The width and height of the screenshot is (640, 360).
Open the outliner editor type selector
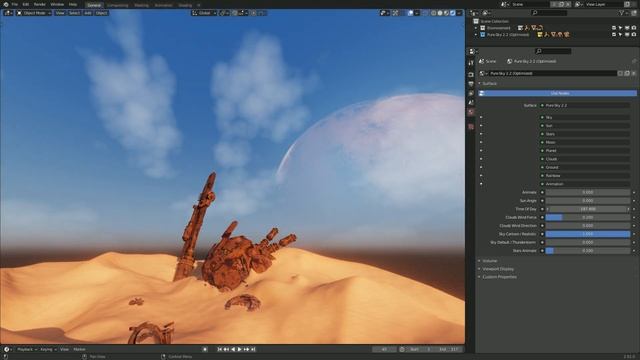coord(474,13)
